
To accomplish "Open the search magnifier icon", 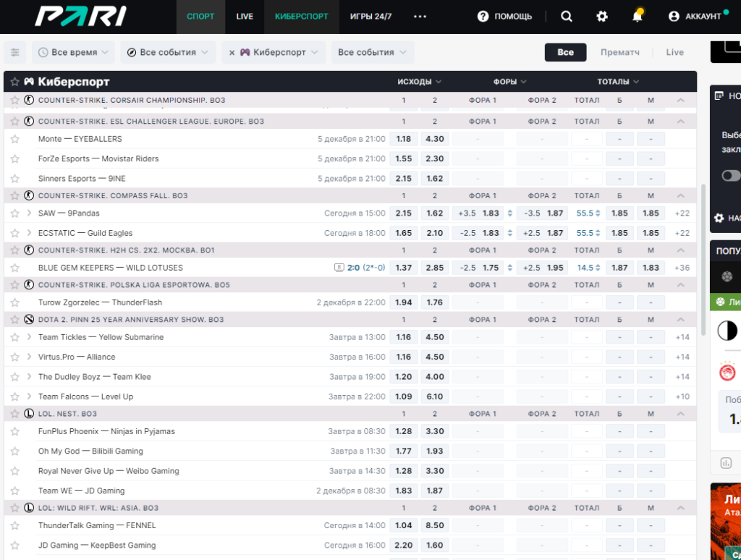I will [566, 17].
